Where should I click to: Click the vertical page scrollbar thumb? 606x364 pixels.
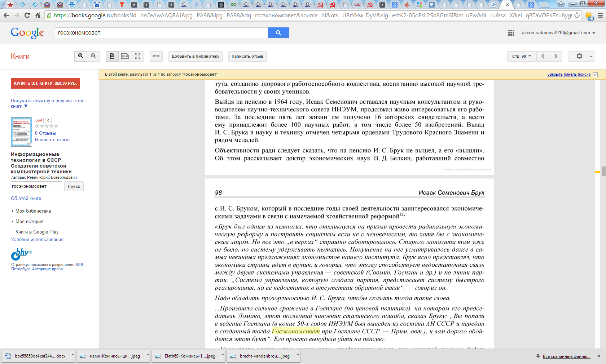[x=603, y=171]
